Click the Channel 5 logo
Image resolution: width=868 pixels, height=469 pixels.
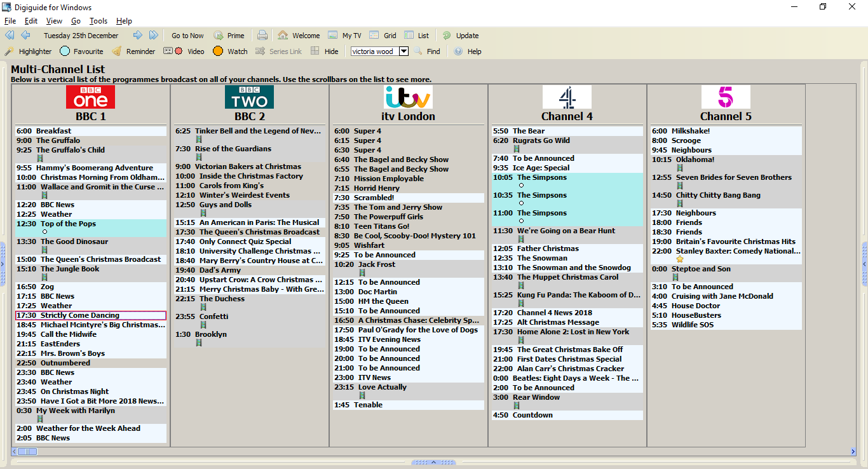(726, 97)
